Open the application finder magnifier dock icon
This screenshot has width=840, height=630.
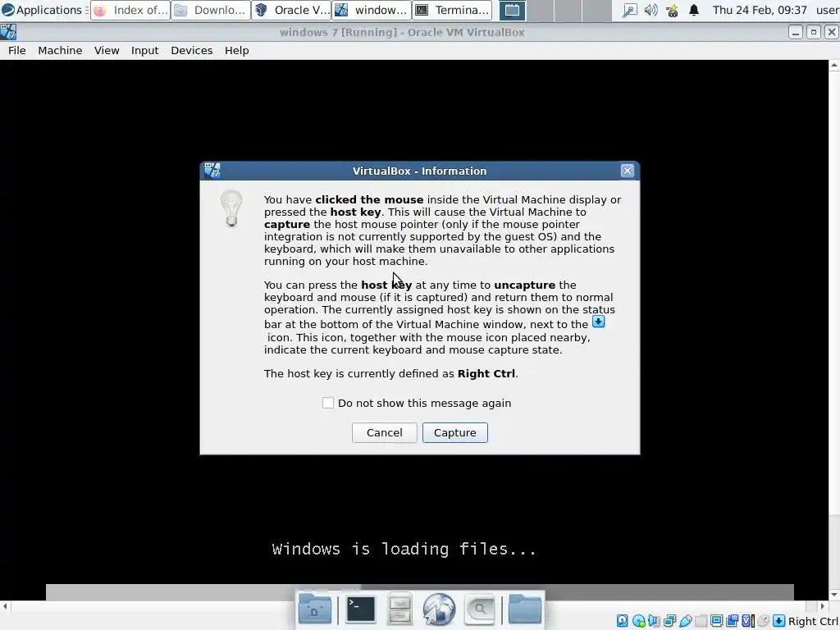pyautogui.click(x=479, y=609)
